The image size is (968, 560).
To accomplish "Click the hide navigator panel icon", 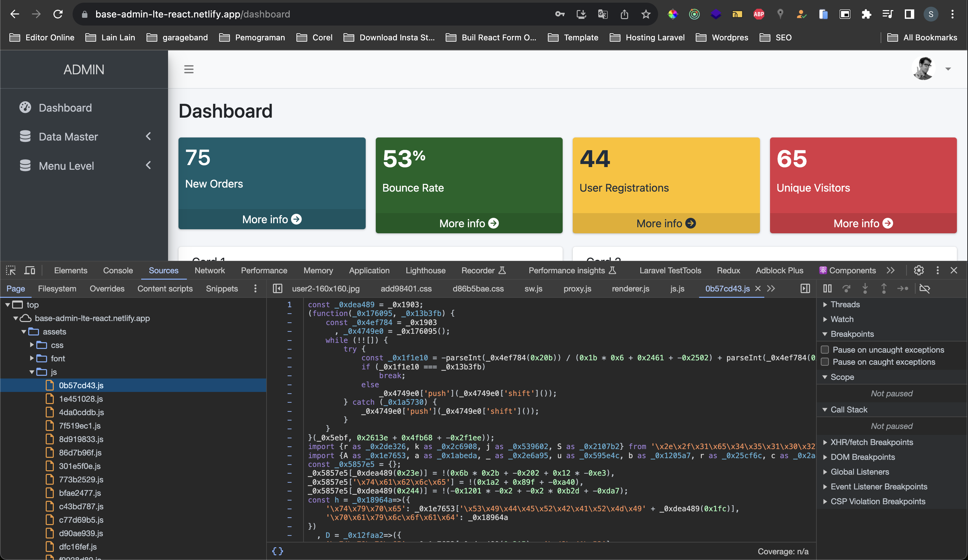I will click(277, 288).
